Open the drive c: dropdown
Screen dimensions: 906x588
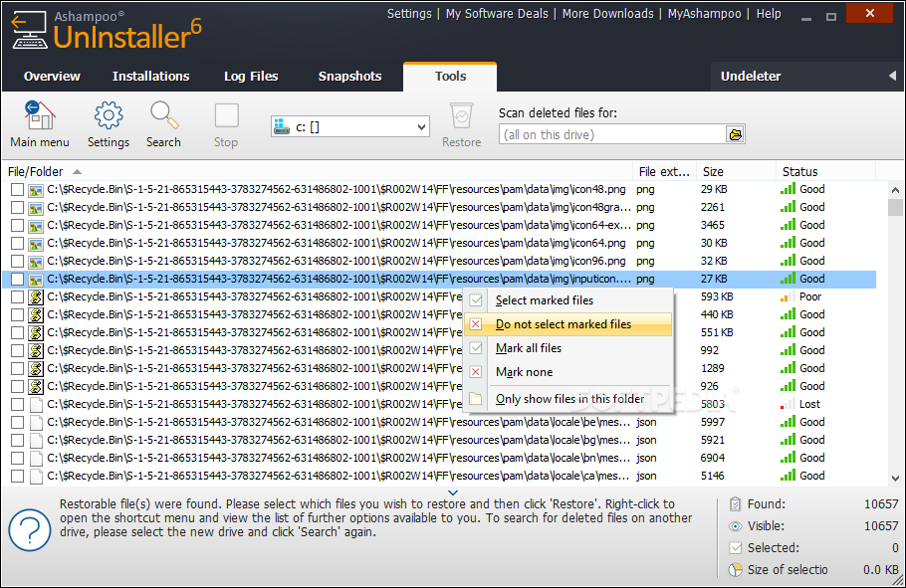coord(350,126)
